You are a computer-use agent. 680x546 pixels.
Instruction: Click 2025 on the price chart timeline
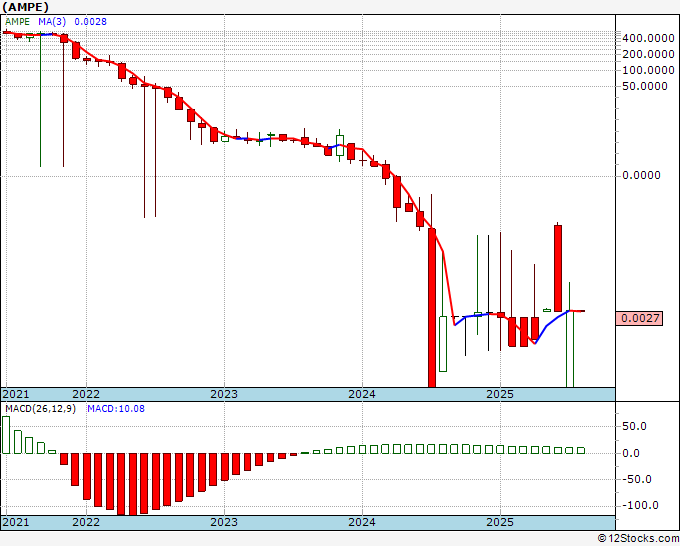tap(500, 394)
